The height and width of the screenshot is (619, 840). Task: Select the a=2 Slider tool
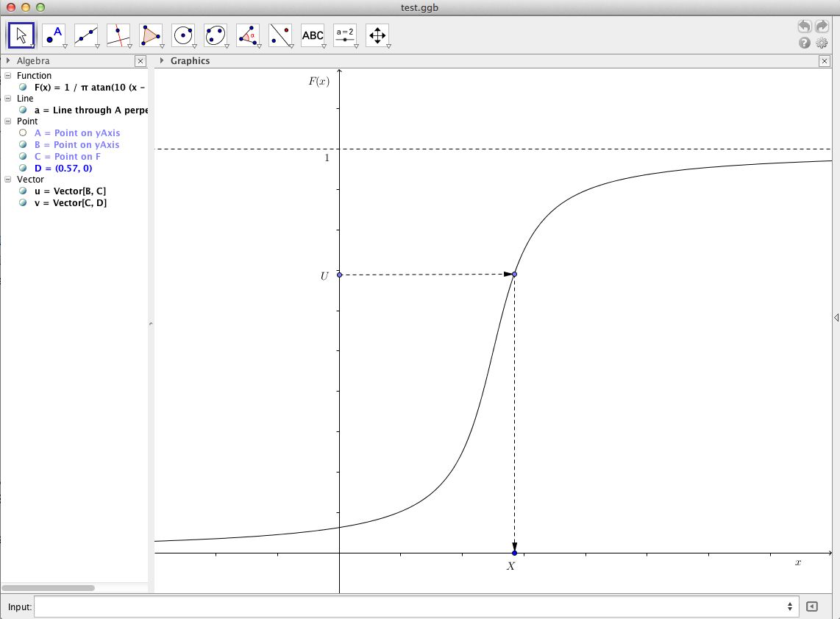(345, 35)
